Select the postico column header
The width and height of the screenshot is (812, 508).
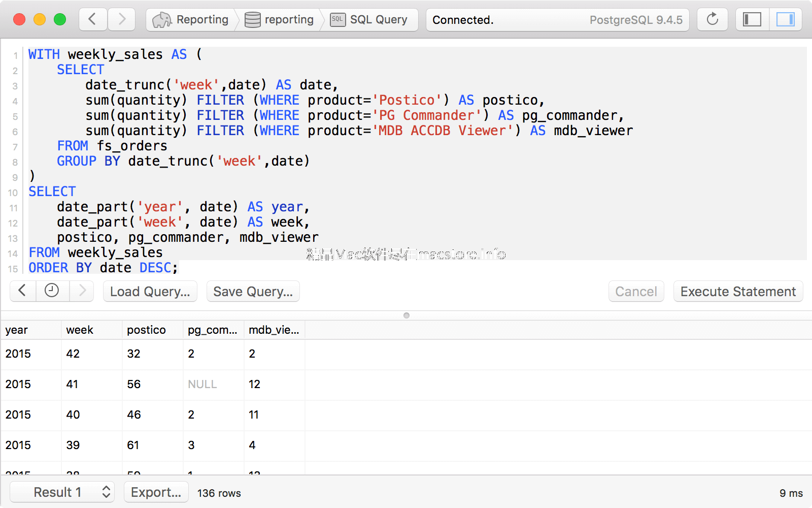tap(152, 330)
